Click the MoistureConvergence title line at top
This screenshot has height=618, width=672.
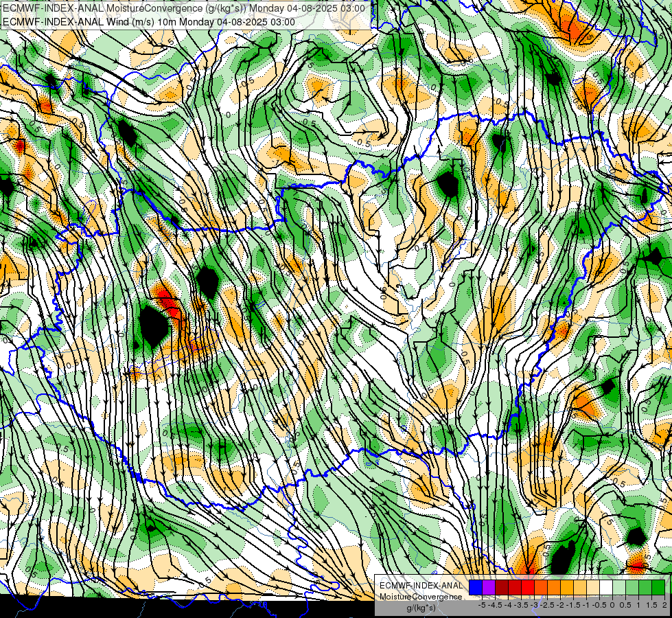tap(184, 8)
